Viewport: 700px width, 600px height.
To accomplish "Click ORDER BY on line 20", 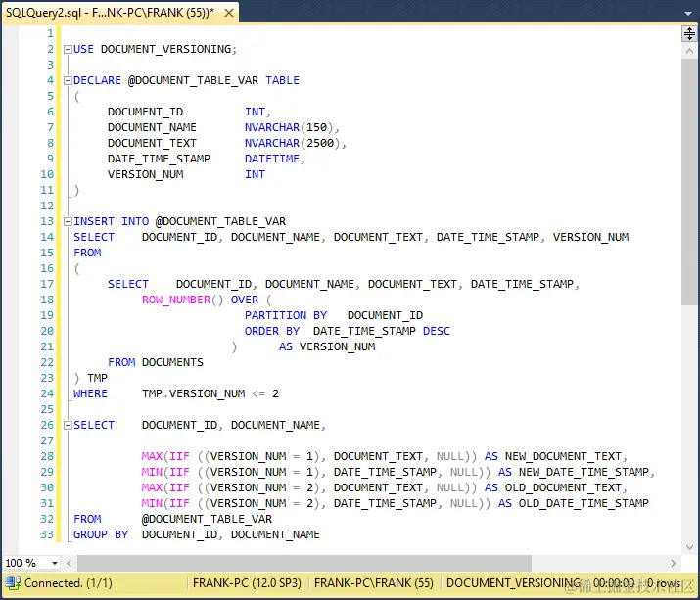I will (272, 331).
